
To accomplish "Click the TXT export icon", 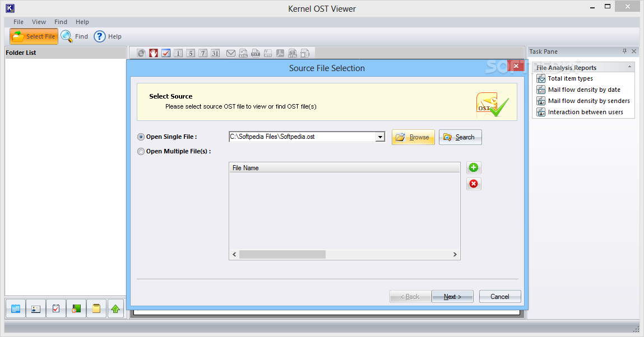I will coord(256,53).
